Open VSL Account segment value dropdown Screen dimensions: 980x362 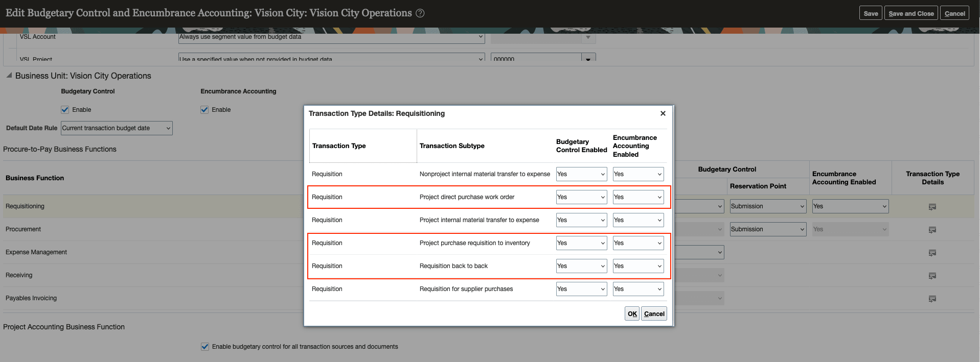331,37
